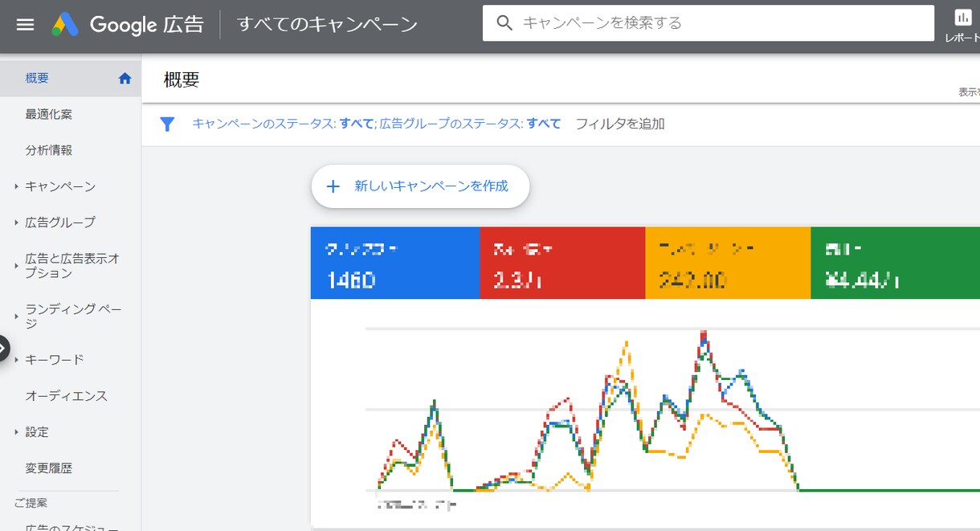This screenshot has height=531, width=980.
Task: Click the blue filter funnel icon
Action: [167, 124]
